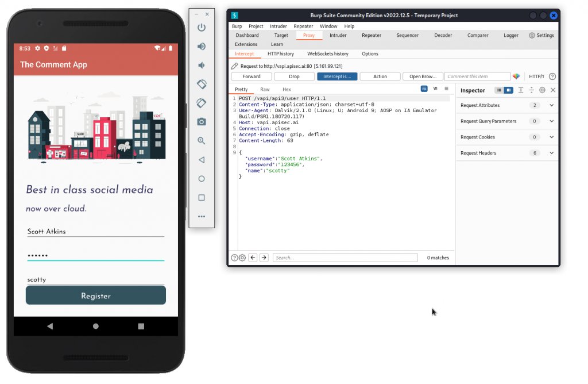Go to next search match arrow

point(264,258)
